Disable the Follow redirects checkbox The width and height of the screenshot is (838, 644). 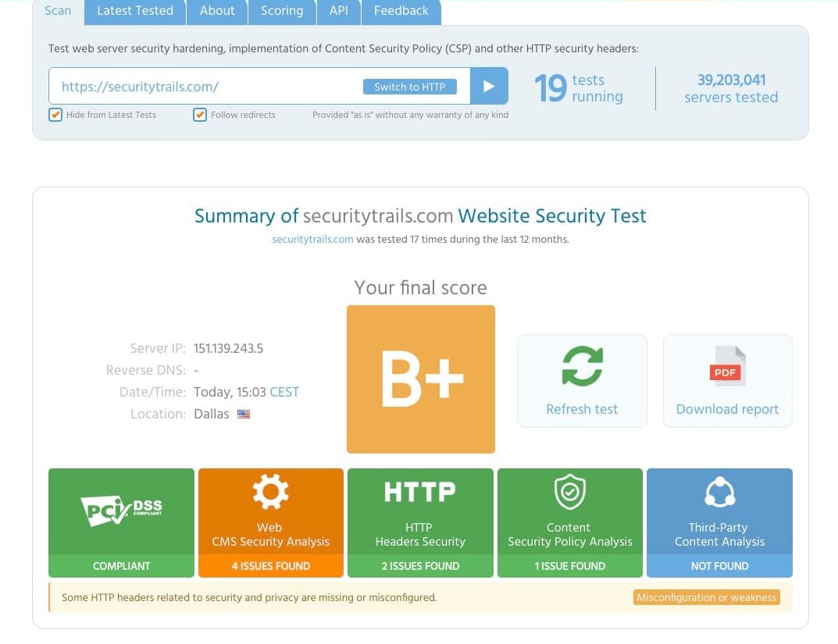[x=201, y=114]
